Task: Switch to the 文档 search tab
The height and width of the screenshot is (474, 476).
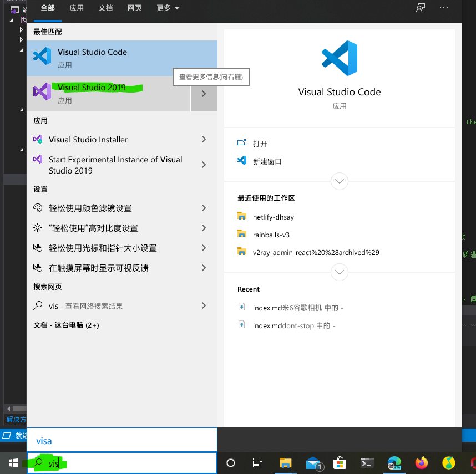Action: (x=105, y=8)
